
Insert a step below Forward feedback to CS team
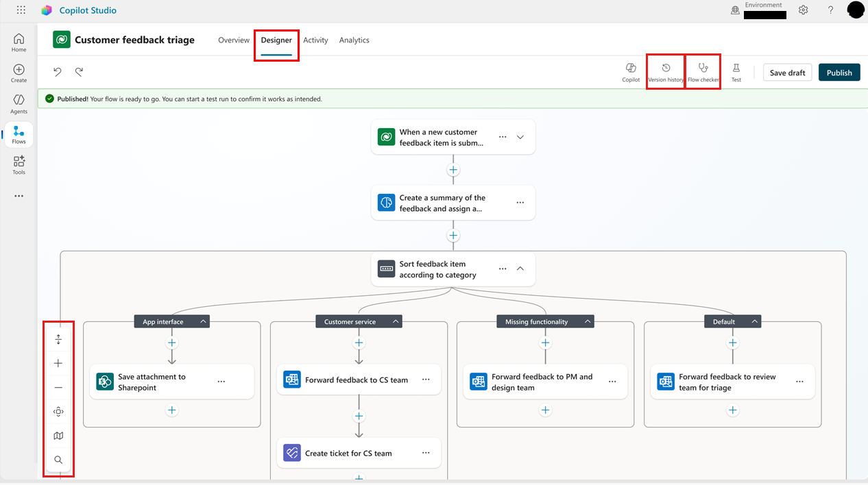coord(359,415)
